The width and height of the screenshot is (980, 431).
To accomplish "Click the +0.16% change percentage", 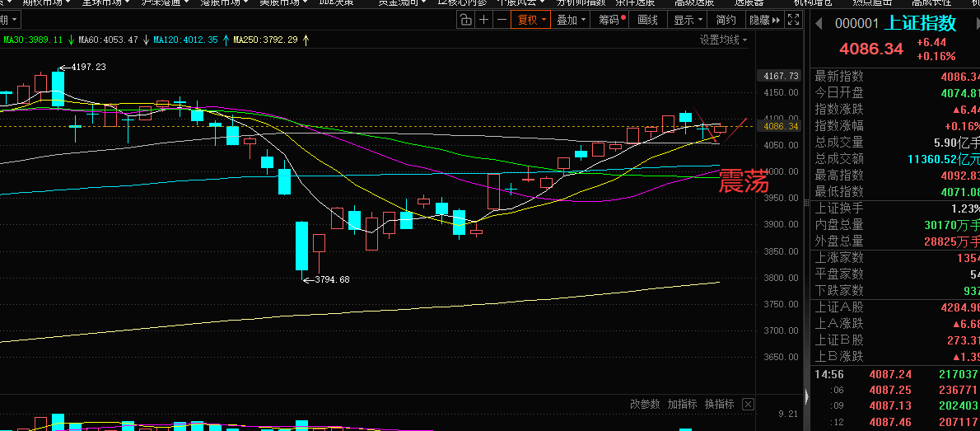I will [936, 56].
